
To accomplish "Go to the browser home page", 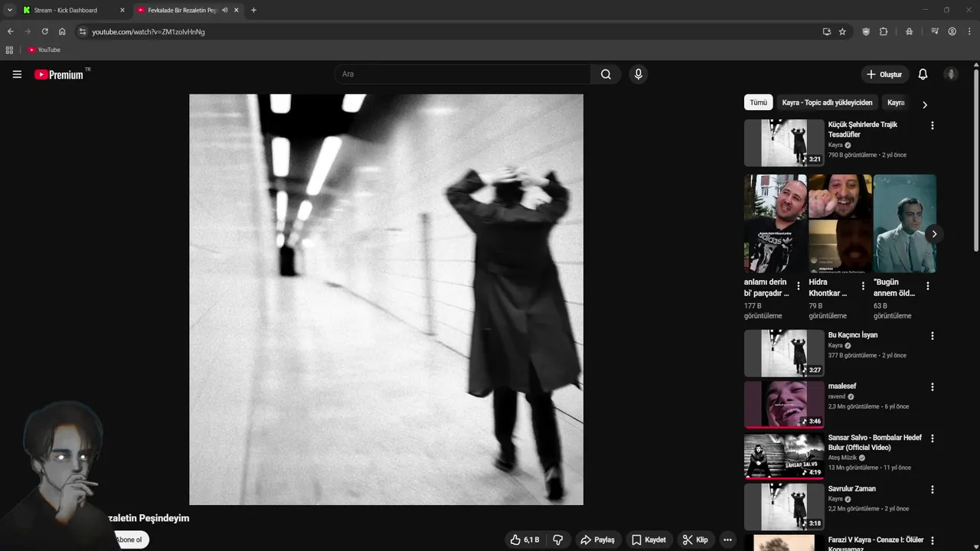I will pos(62,31).
